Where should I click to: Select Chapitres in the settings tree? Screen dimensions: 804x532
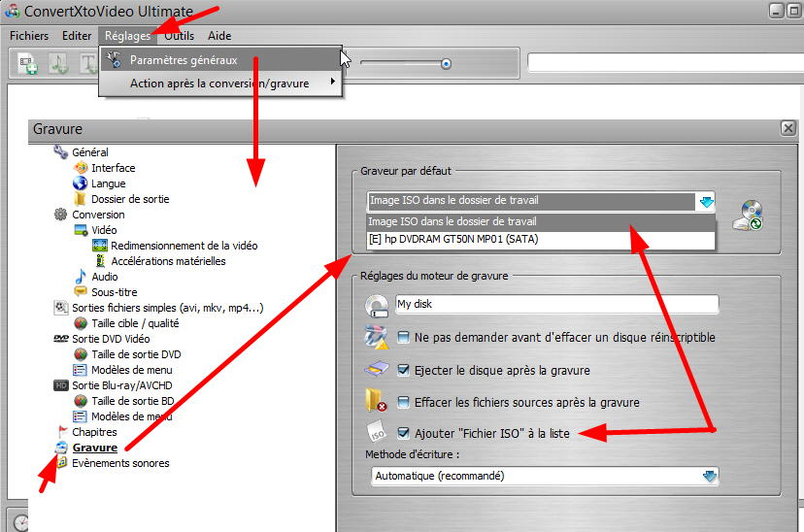click(x=94, y=432)
